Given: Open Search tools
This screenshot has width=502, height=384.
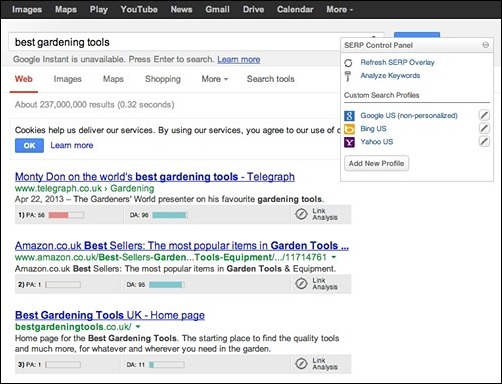Looking at the screenshot, I should pyautogui.click(x=271, y=79).
